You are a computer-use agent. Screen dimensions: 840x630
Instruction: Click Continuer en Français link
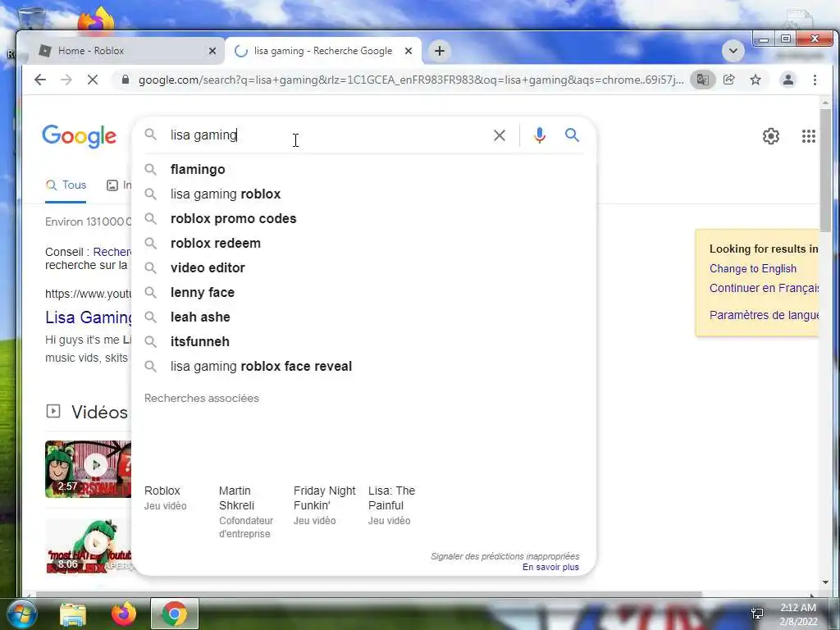(764, 288)
